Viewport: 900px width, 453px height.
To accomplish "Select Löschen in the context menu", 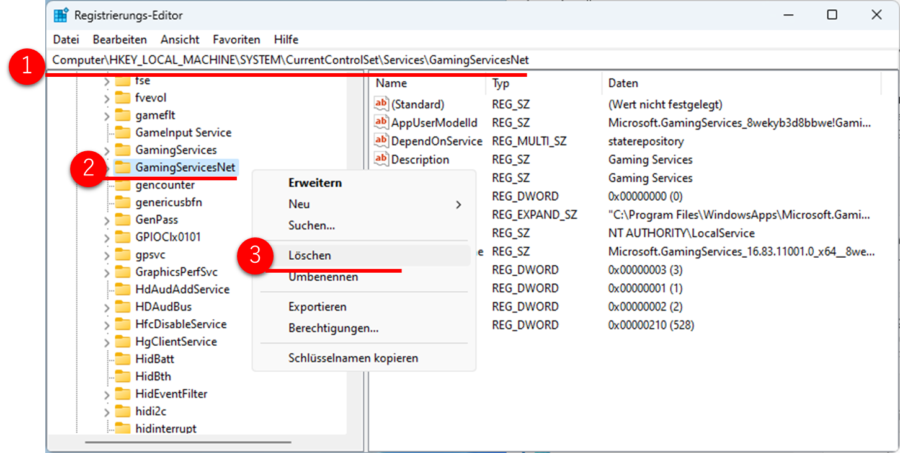I will pos(364,255).
